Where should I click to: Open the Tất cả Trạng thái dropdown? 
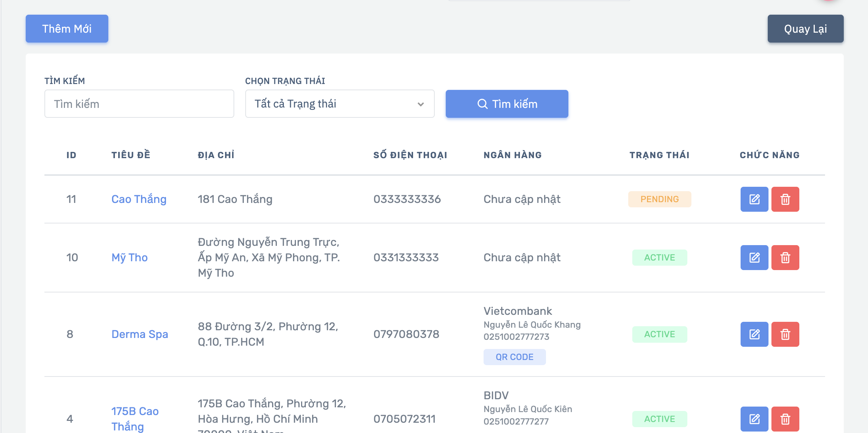(x=340, y=104)
